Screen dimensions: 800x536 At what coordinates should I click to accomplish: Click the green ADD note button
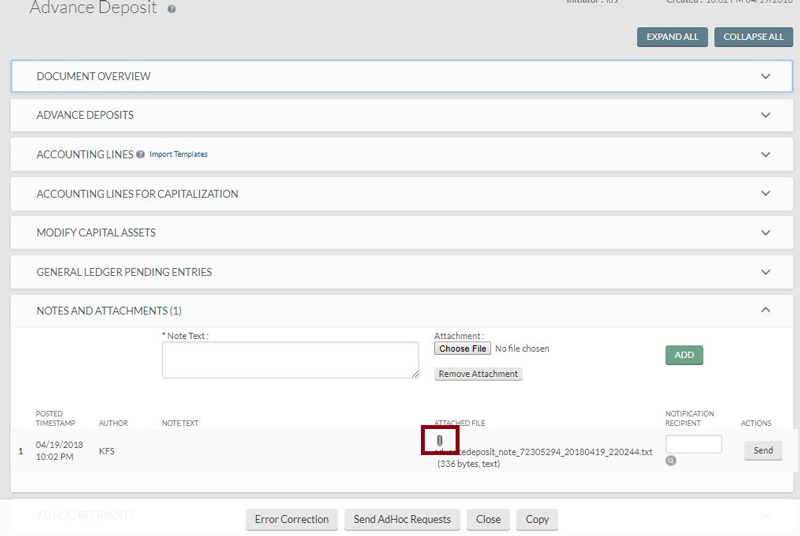[x=684, y=355]
